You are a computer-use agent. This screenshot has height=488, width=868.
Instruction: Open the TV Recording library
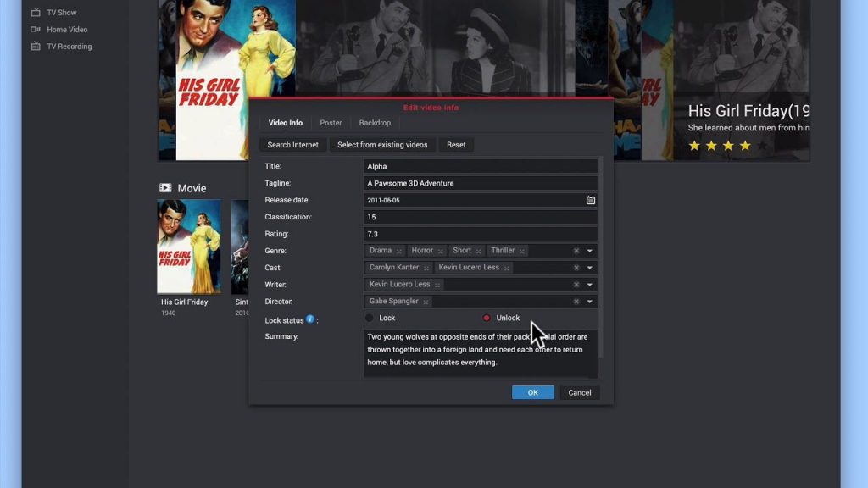(70, 47)
